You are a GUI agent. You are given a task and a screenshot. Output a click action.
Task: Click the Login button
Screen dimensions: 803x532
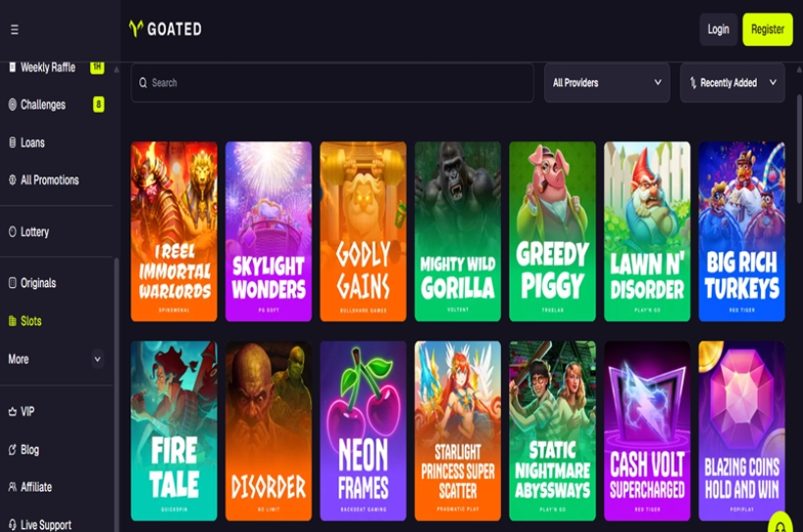[719, 29]
